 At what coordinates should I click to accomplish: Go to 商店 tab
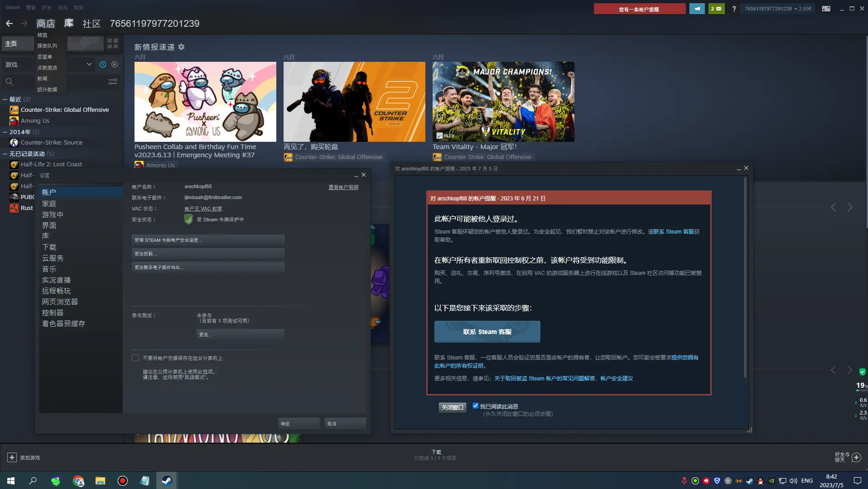pyautogui.click(x=45, y=23)
